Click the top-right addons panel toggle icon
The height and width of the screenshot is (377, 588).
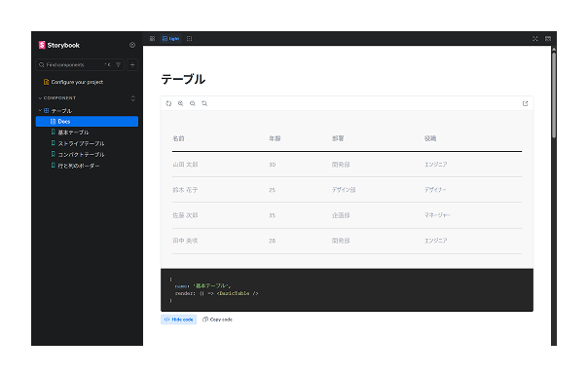pyautogui.click(x=548, y=38)
